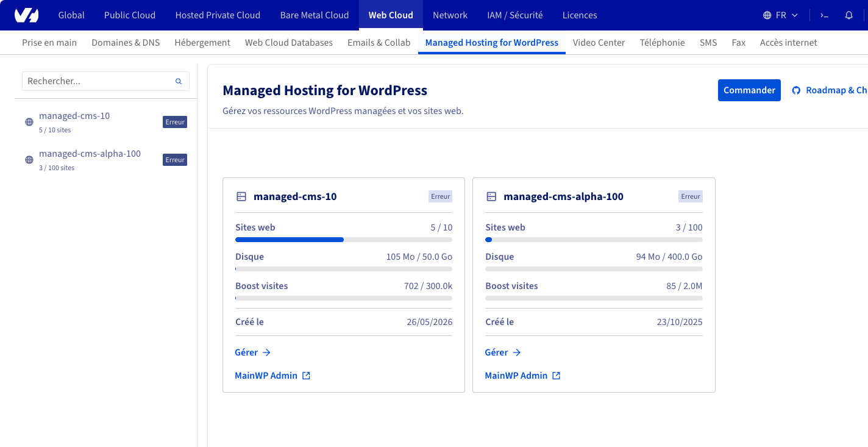Image resolution: width=868 pixels, height=447 pixels.
Task: Click the Gérer arrow on managed-cms-alpha-100 card
Action: [x=516, y=352]
